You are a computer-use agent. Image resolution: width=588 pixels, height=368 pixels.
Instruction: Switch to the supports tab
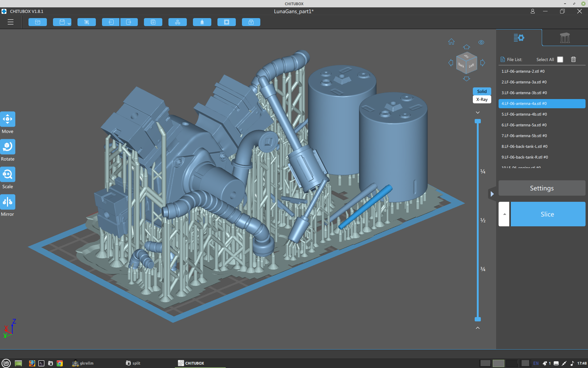coord(565,38)
